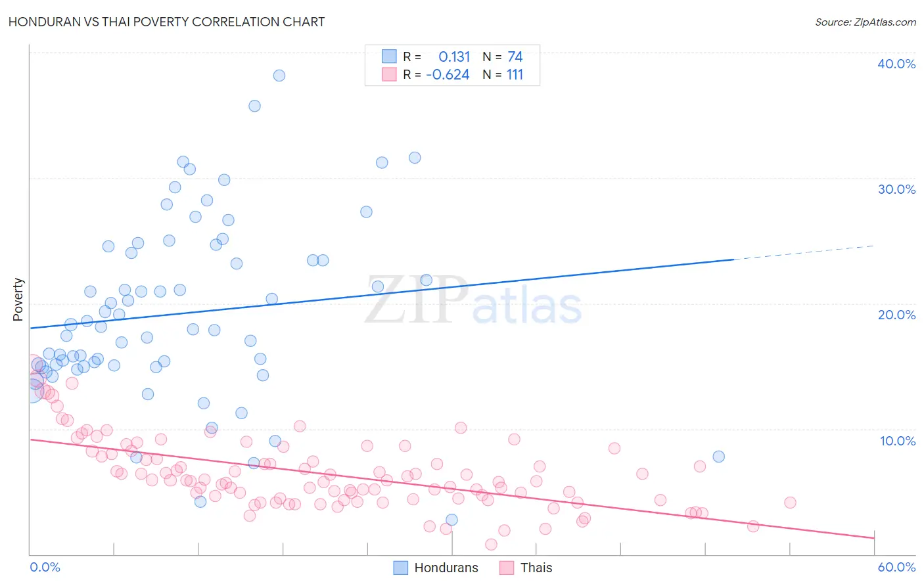
Task: Click the highest blue point near 38%
Action: pos(279,76)
